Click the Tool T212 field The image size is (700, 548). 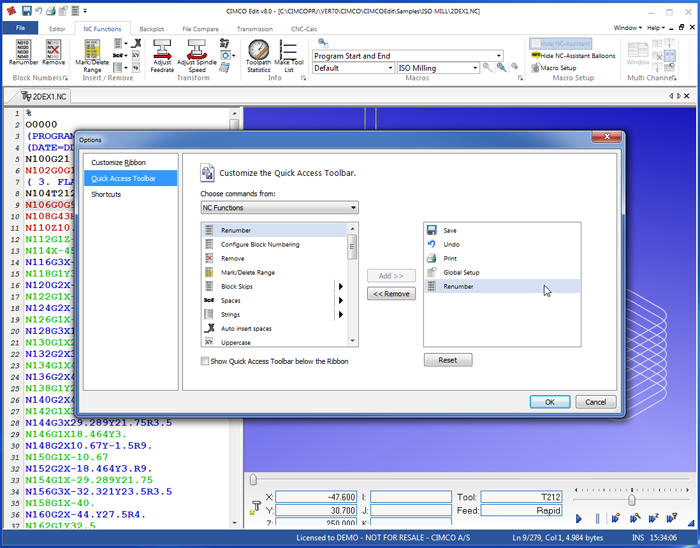coord(521,497)
